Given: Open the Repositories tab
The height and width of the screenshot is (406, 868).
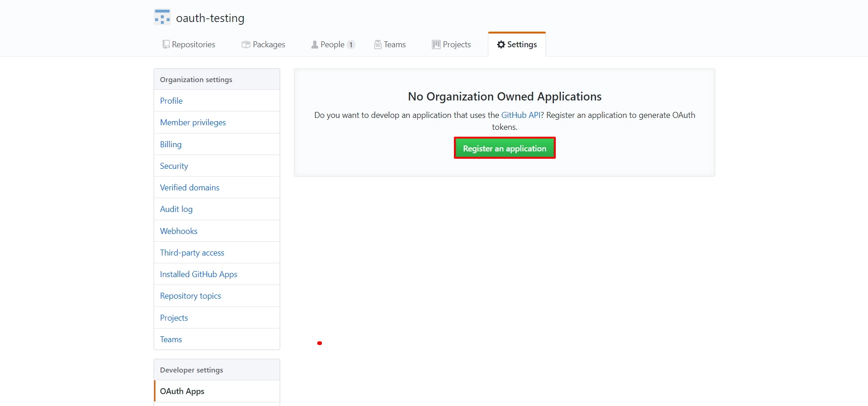Looking at the screenshot, I should click(x=188, y=44).
